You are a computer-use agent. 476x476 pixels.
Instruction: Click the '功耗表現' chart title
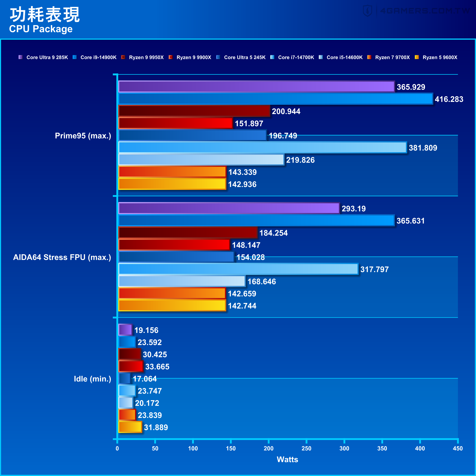(45, 15)
